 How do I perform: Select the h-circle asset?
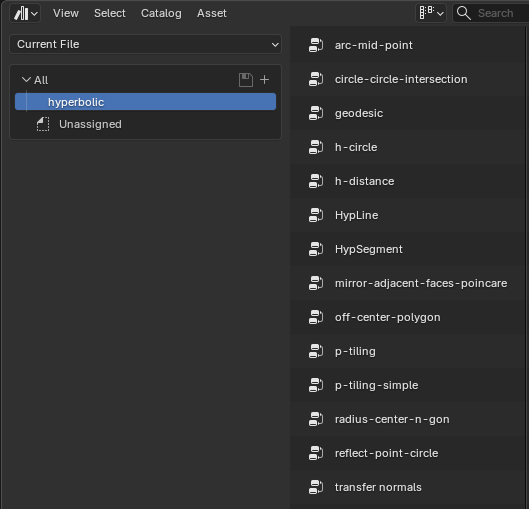[x=408, y=147]
